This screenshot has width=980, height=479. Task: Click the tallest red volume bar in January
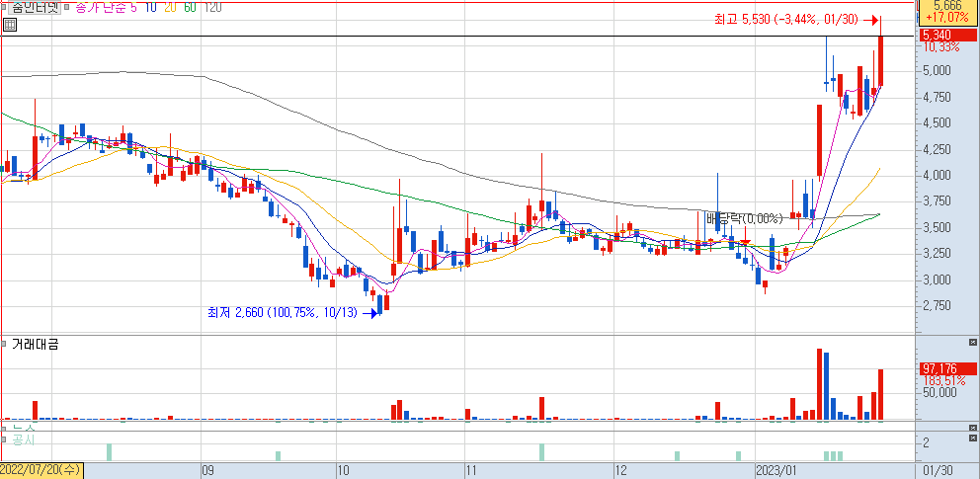coord(819,384)
